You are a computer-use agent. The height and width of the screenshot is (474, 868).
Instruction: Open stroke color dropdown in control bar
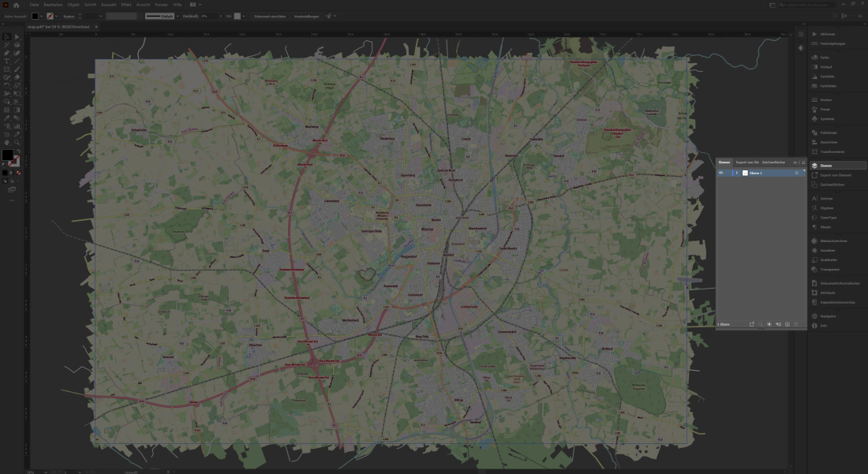[x=57, y=16]
